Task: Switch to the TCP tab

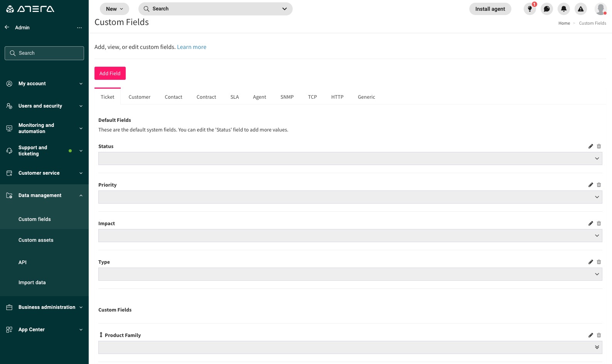Action: click(x=312, y=97)
